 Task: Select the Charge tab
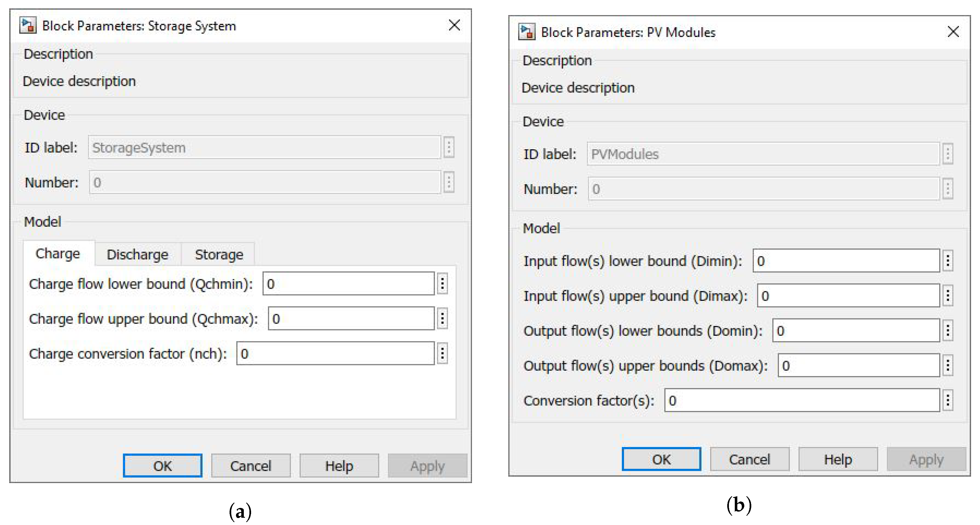pyautogui.click(x=58, y=253)
